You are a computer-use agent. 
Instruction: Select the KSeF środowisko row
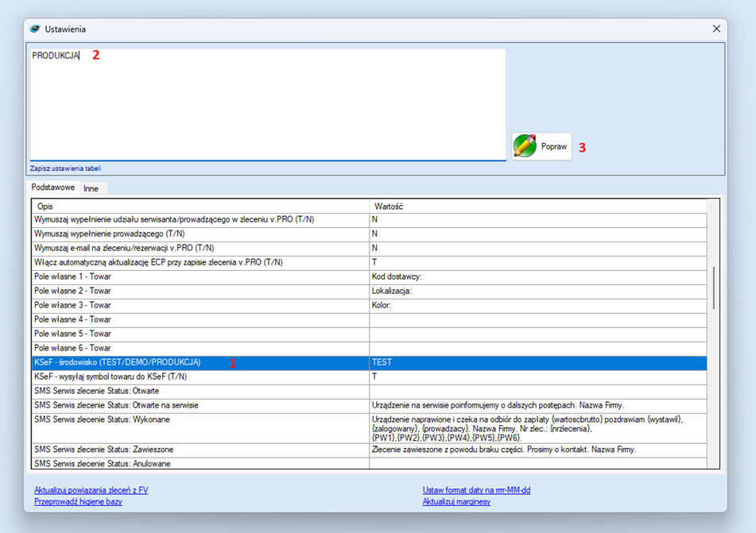(118, 363)
